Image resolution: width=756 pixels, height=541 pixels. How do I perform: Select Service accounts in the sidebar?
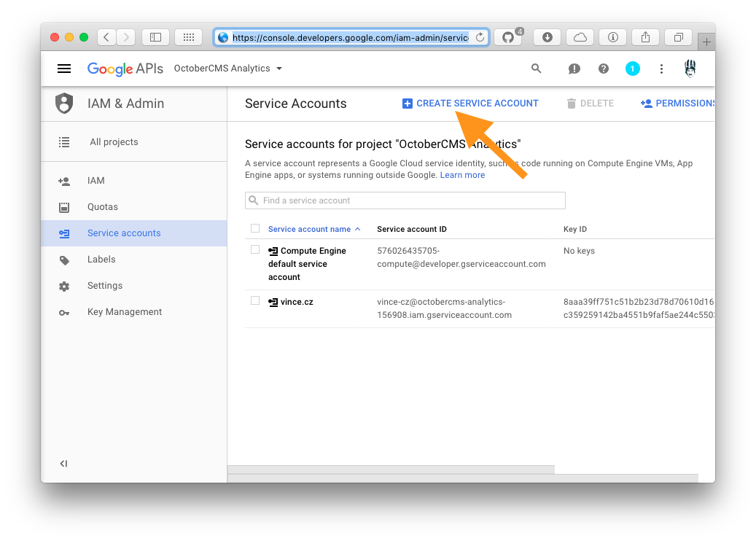point(133,233)
